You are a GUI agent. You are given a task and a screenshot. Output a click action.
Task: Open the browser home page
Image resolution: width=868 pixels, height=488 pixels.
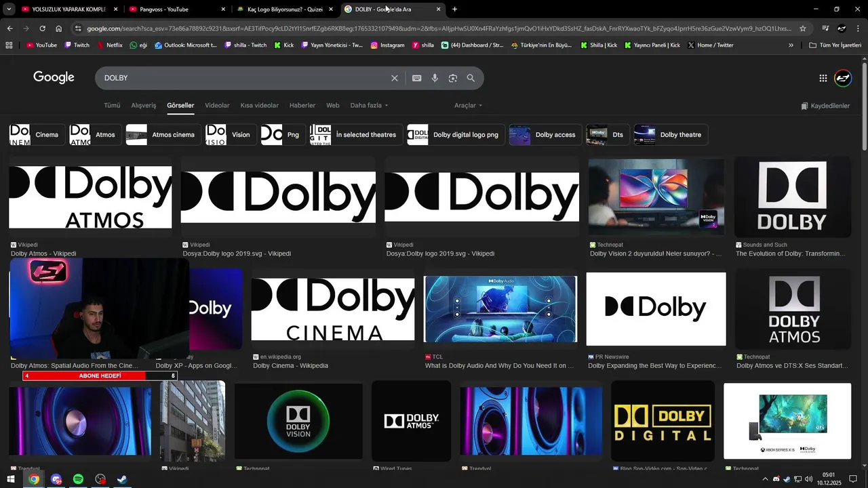58,28
